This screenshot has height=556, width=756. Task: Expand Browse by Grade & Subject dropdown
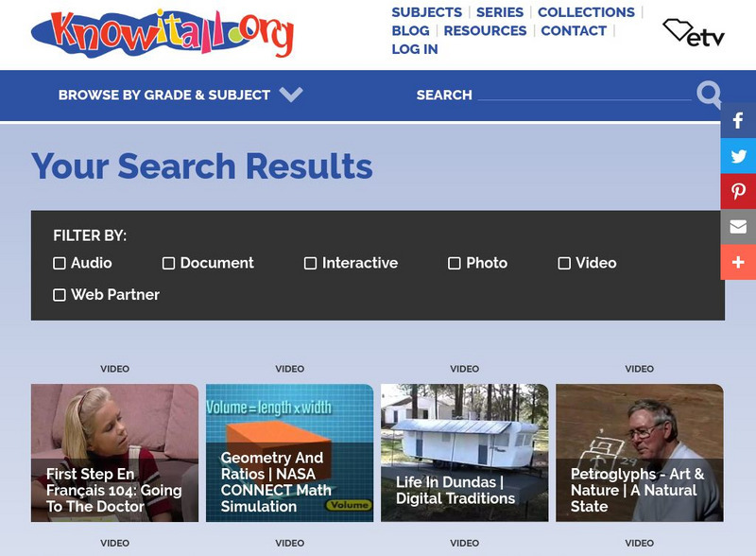180,95
